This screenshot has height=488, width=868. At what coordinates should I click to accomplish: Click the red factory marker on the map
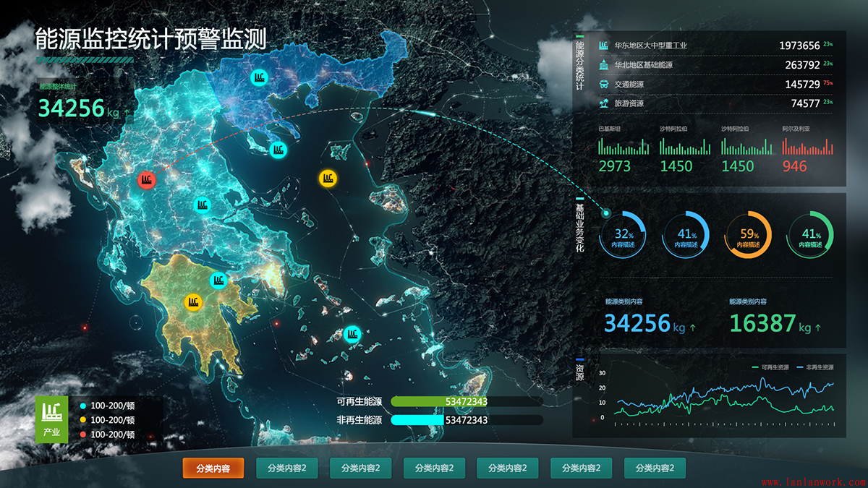pos(146,179)
